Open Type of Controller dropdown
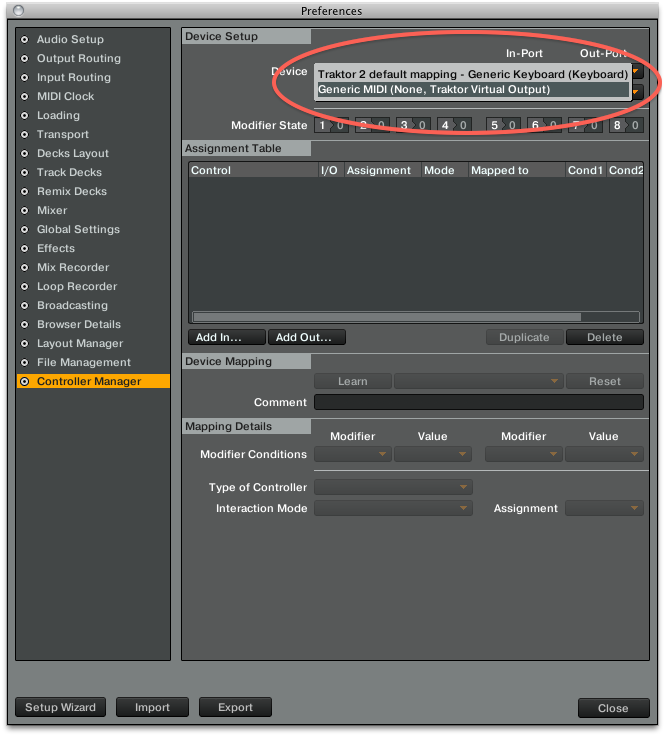Viewport: 665px width, 736px height. (x=393, y=487)
